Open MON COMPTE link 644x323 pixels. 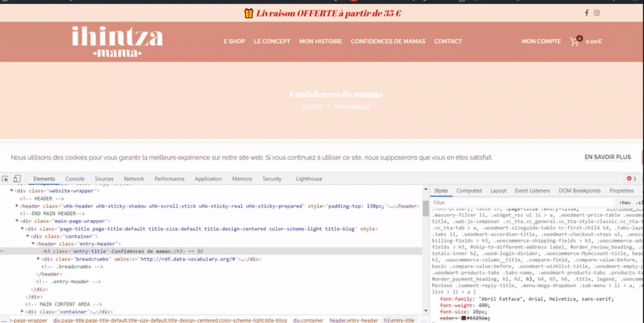point(541,41)
